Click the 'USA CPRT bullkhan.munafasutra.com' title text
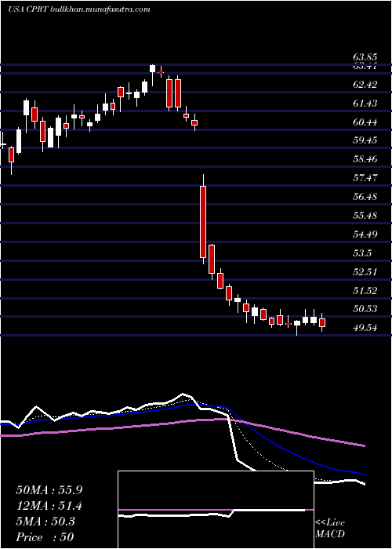392x549 pixels. click(x=79, y=9)
